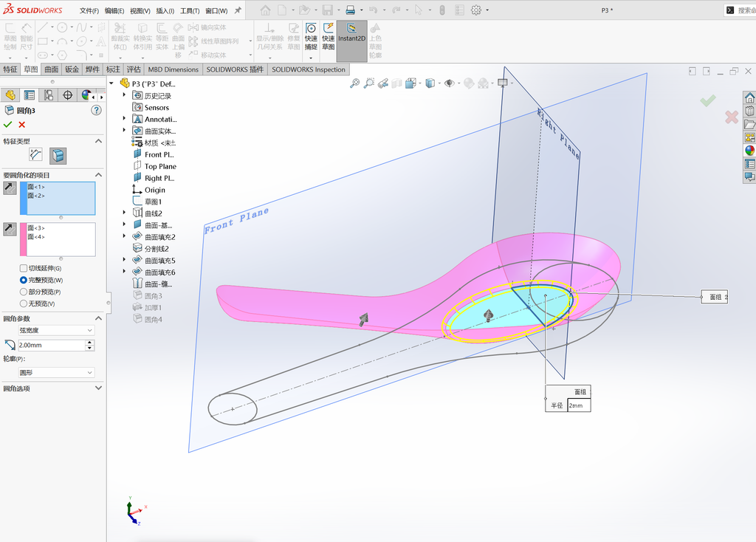
Task: Click the Previous View icon
Action: (x=383, y=83)
